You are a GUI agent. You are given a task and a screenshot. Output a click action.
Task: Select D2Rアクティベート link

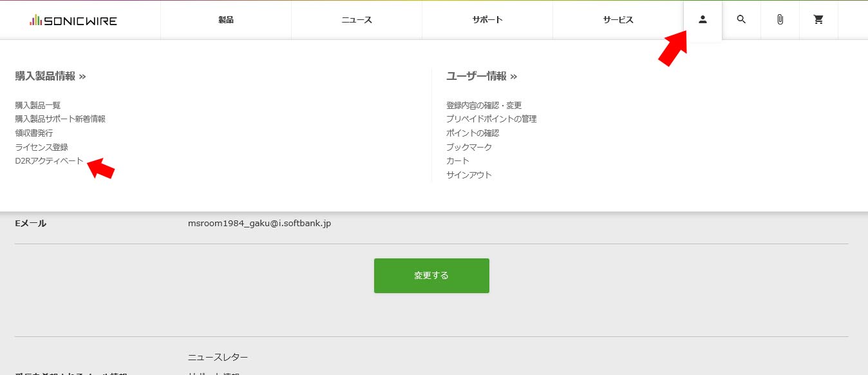click(x=49, y=161)
